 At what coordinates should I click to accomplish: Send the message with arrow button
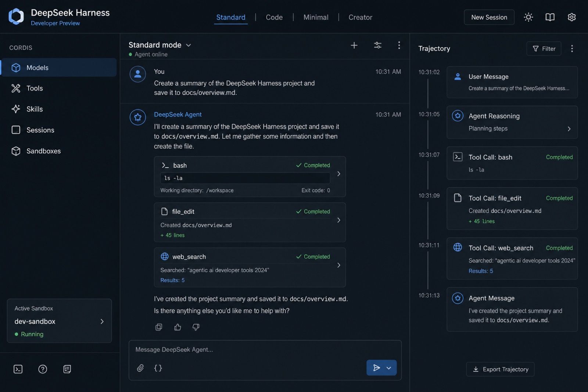click(x=376, y=368)
